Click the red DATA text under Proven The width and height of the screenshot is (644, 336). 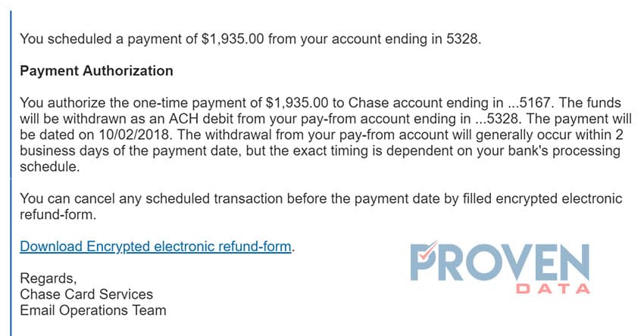[x=553, y=288]
